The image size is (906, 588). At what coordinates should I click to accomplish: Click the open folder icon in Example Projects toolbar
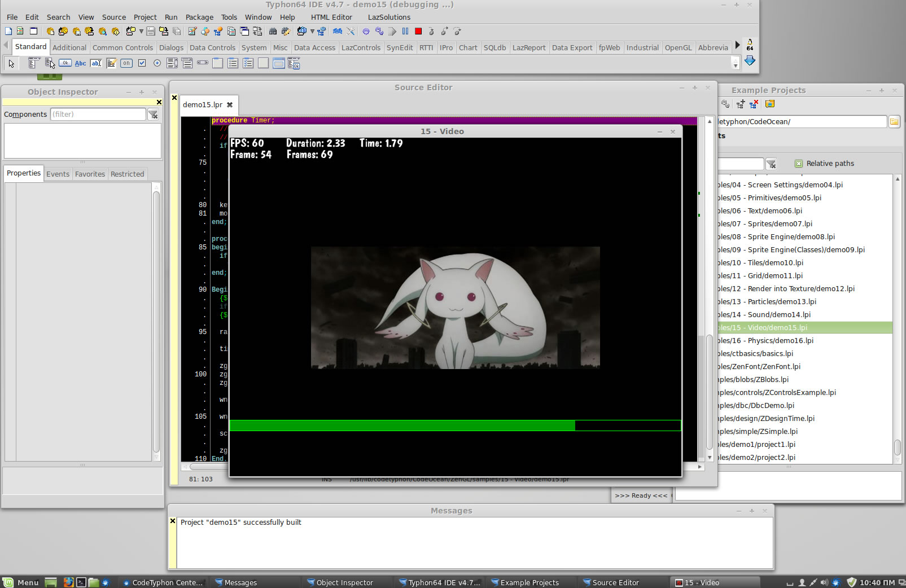coord(769,104)
